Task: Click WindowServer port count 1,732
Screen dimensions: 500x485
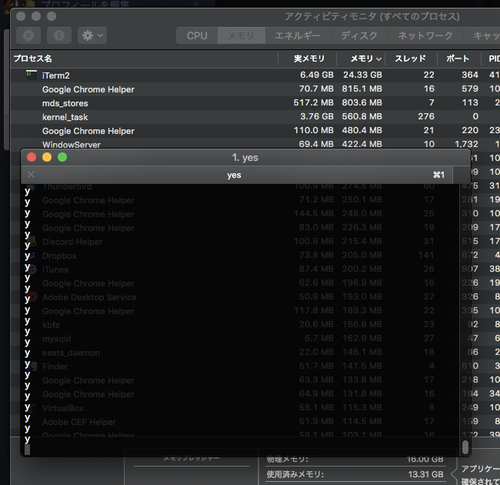Action: pyautogui.click(x=466, y=144)
